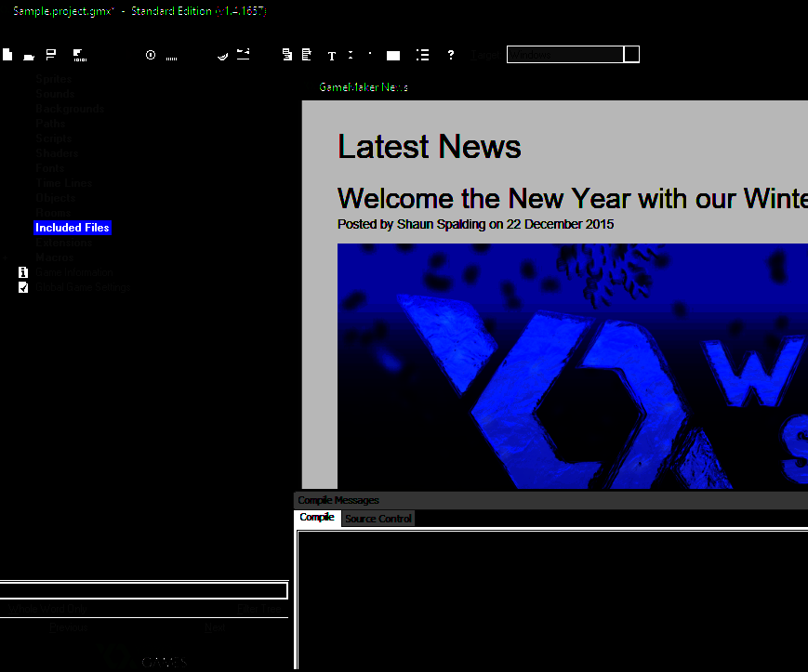Click the Posted by Shaun Spalding line

(476, 225)
